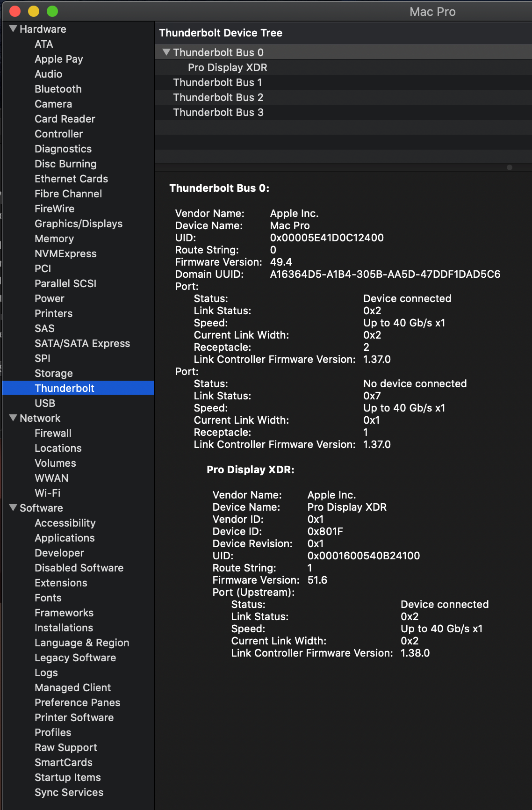Open SATA/SATA Express entry
Image resolution: width=532 pixels, height=810 pixels.
82,343
